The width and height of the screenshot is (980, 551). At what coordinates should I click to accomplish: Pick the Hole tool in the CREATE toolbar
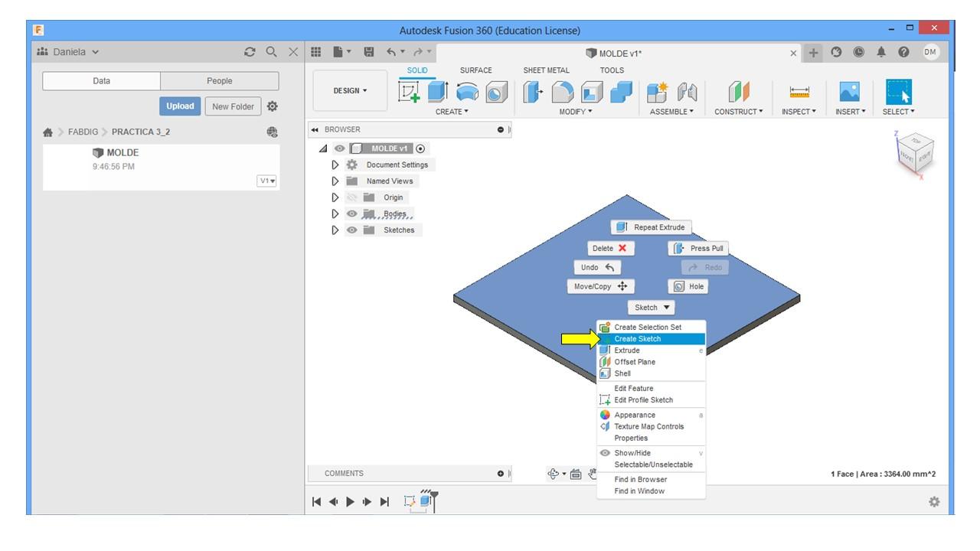497,92
